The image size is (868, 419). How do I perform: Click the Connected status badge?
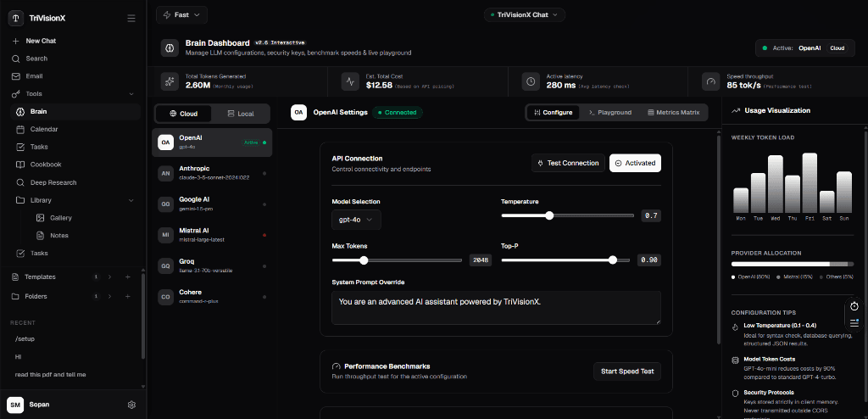coord(397,113)
